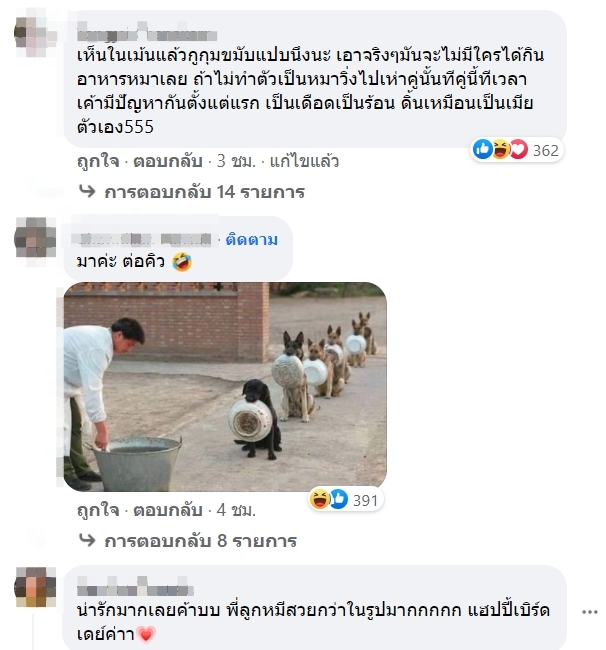The image size is (606, 650).
Task: View edit history via แก้ไขแล้ว
Action: 304,161
